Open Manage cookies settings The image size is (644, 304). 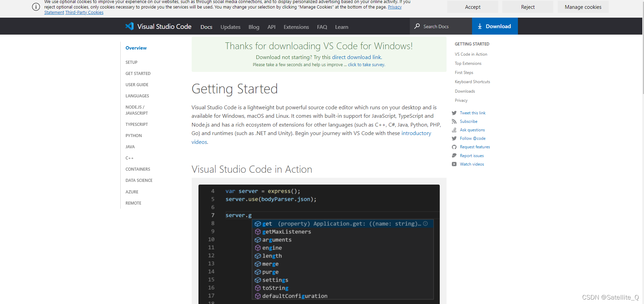(583, 7)
